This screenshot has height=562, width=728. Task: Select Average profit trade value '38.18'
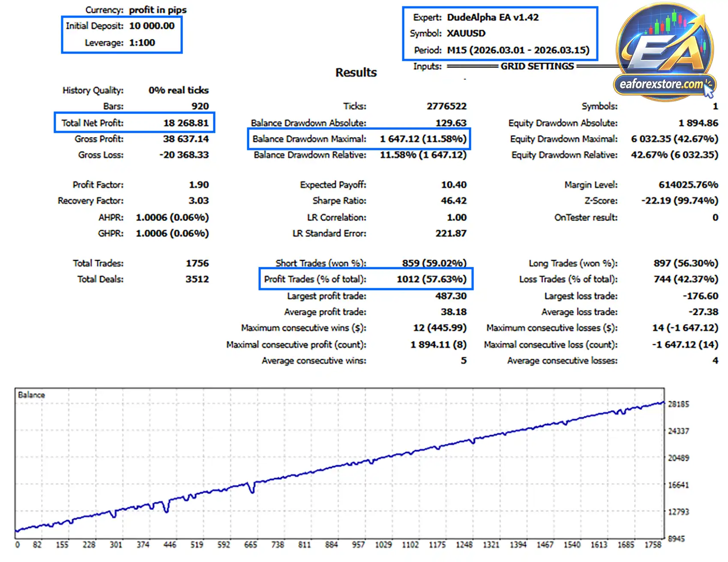[454, 312]
